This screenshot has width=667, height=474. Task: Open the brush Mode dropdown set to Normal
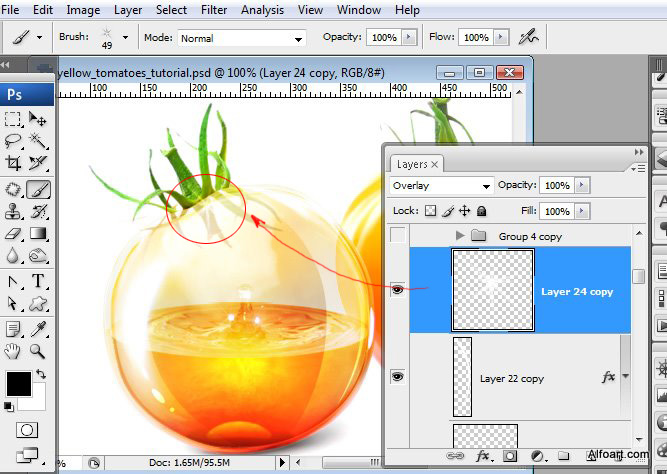pyautogui.click(x=240, y=38)
